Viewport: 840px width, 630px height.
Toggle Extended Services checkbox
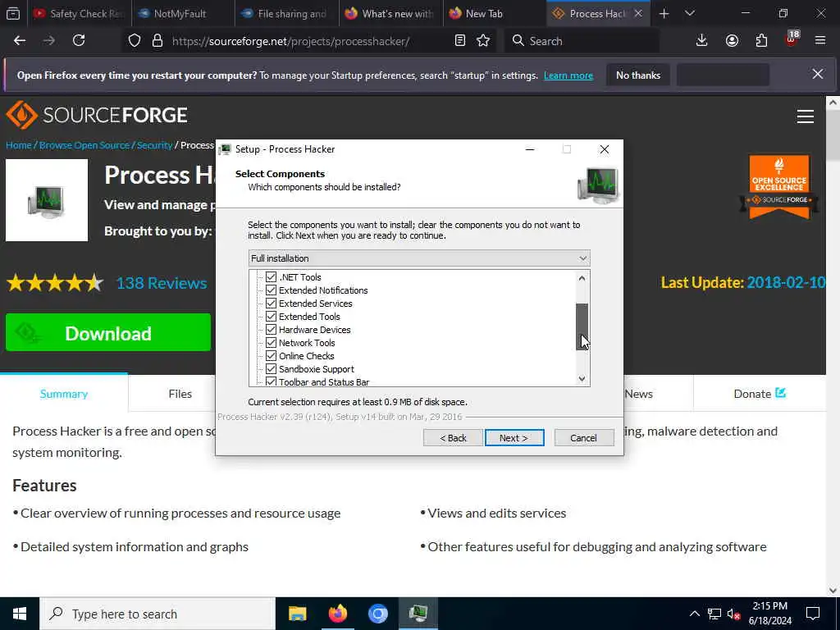271,304
